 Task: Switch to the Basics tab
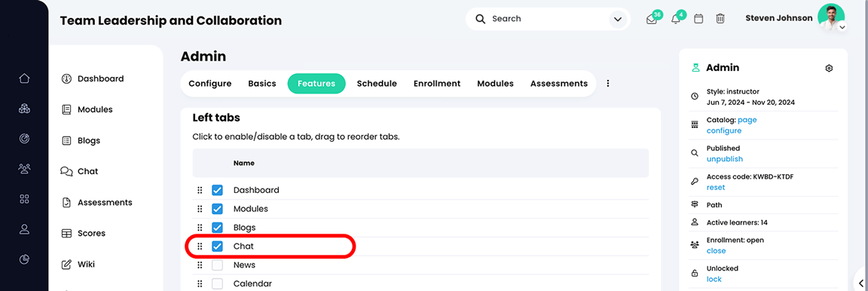tap(262, 84)
